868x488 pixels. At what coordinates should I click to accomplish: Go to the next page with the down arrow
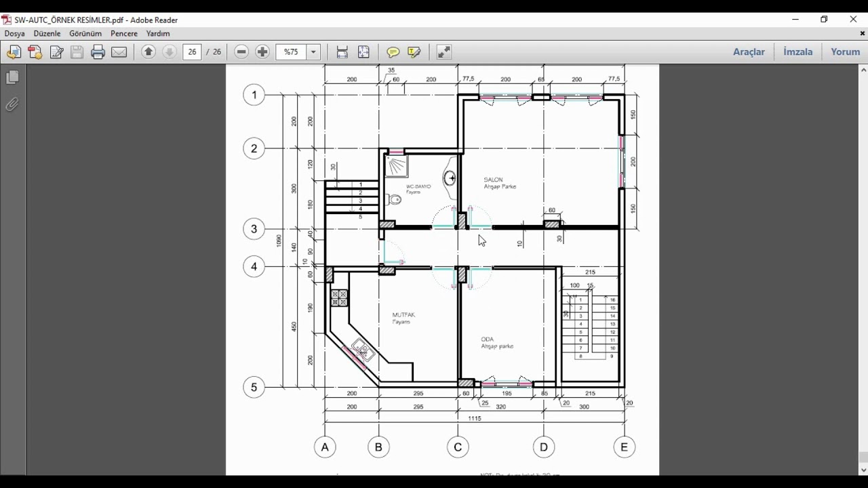(x=170, y=52)
